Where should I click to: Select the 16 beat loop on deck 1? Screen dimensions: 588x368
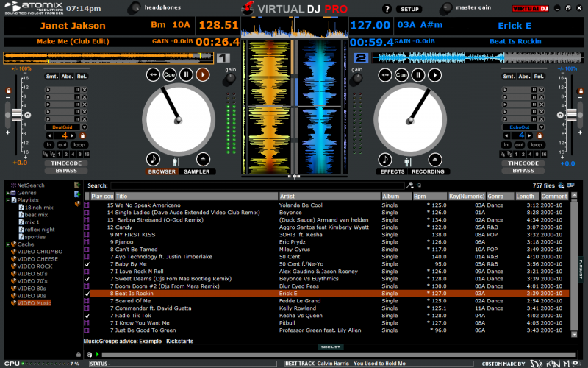coord(87,155)
